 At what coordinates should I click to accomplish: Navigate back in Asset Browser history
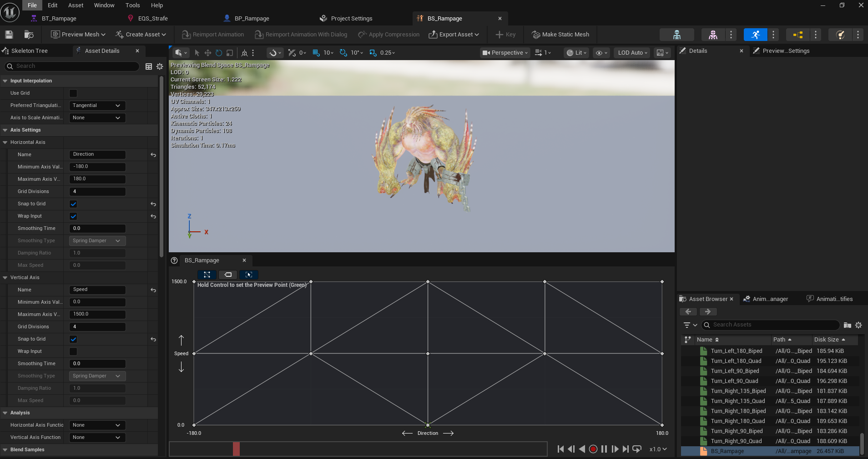[x=688, y=312]
